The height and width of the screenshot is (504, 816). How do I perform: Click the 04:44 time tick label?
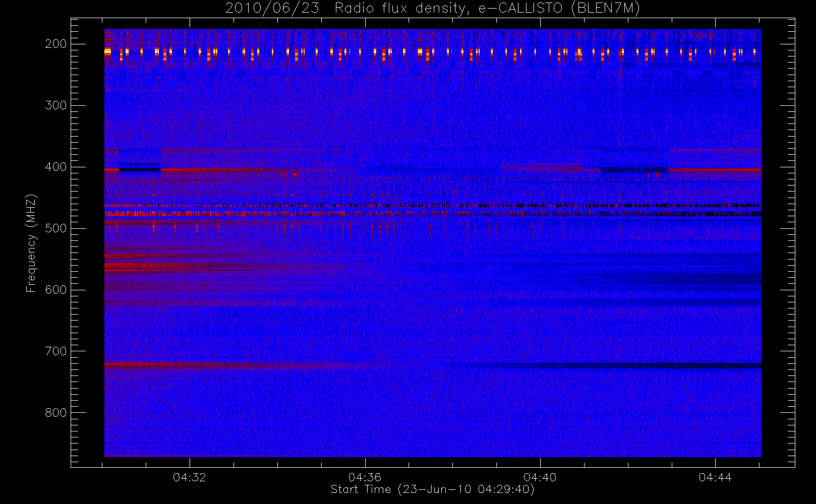coord(715,477)
